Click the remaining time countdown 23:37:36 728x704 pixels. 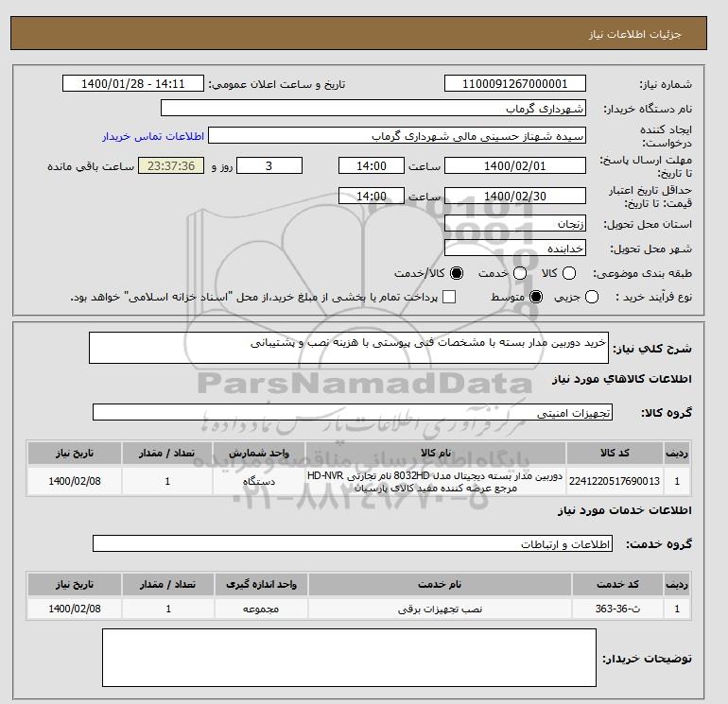[x=171, y=165]
